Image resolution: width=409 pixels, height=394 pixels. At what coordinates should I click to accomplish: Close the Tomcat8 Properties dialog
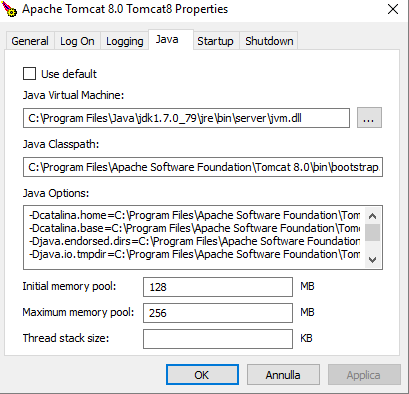click(x=393, y=9)
